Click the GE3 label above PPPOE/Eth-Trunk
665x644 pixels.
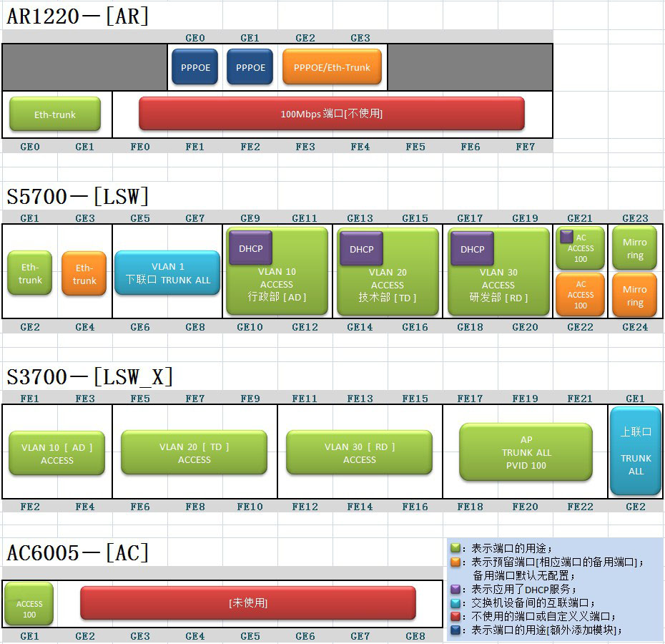click(360, 38)
